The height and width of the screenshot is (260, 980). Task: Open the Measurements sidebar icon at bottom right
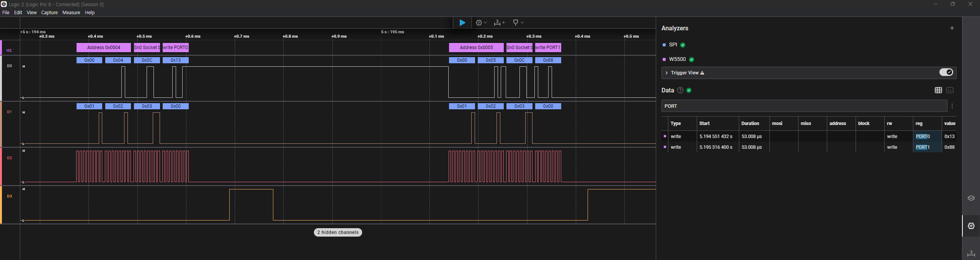(971, 253)
